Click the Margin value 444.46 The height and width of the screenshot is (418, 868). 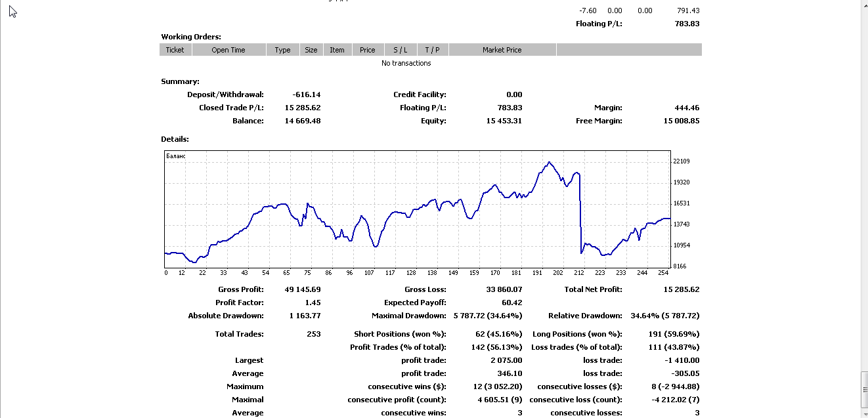pyautogui.click(x=687, y=108)
